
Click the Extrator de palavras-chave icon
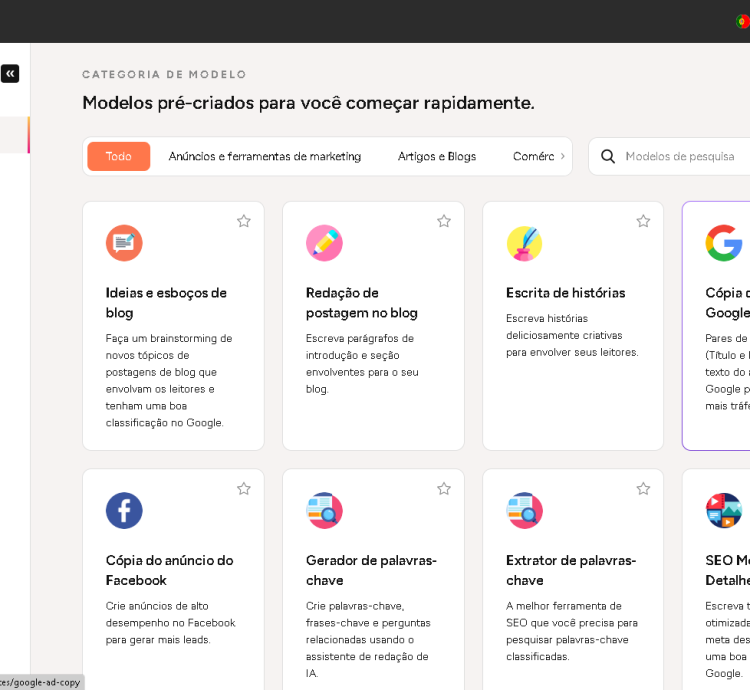coord(524,510)
